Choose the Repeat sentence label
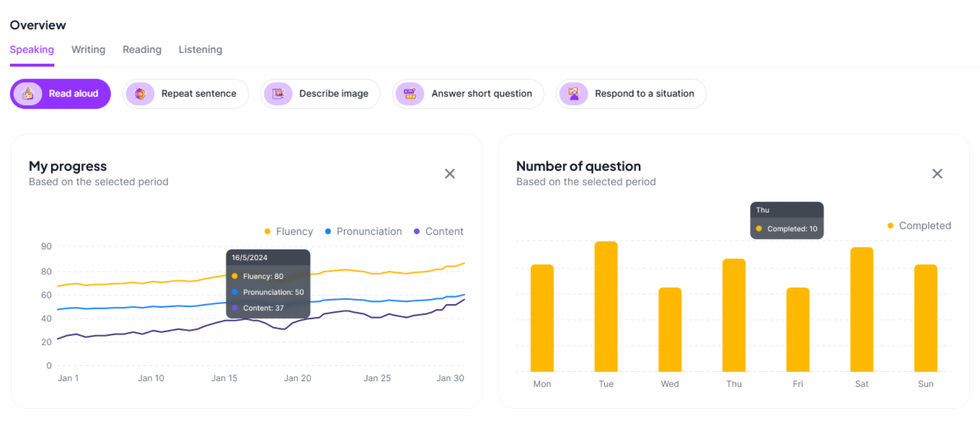 pos(199,94)
